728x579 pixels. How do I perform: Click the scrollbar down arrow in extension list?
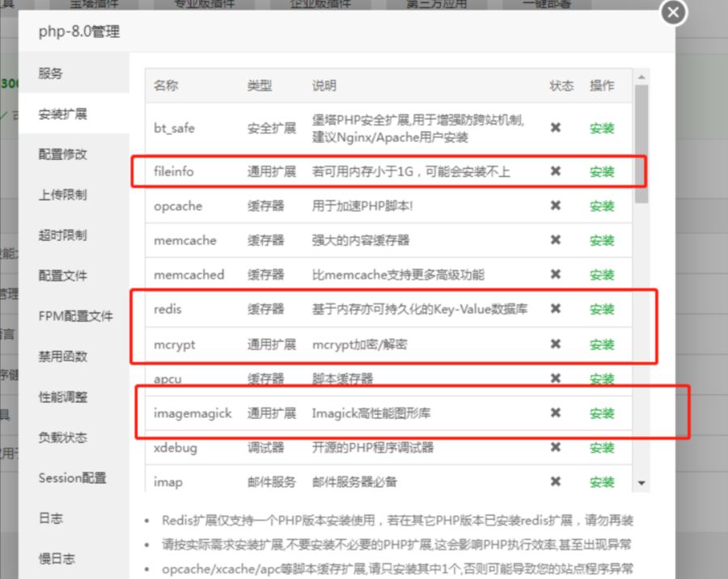coord(642,483)
